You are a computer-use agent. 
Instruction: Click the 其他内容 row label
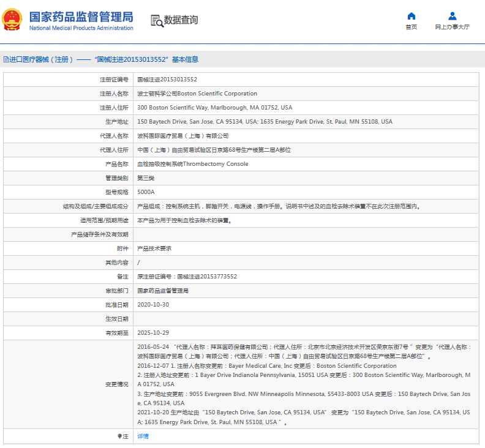116,263
